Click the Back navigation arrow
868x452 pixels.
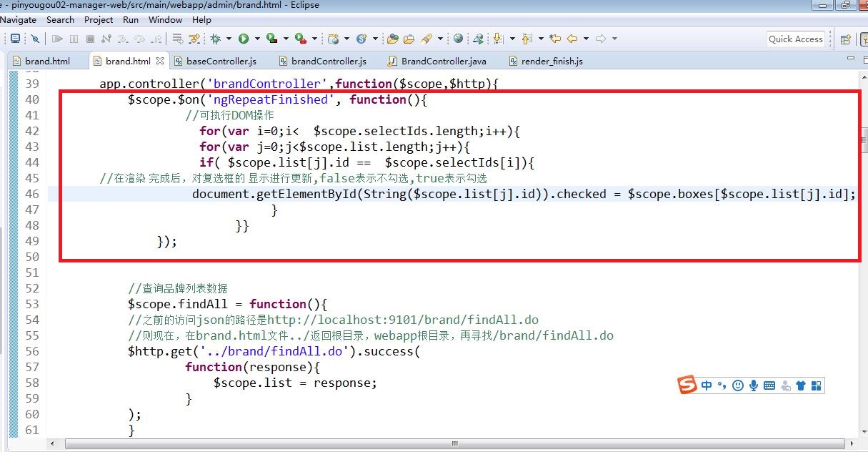572,39
